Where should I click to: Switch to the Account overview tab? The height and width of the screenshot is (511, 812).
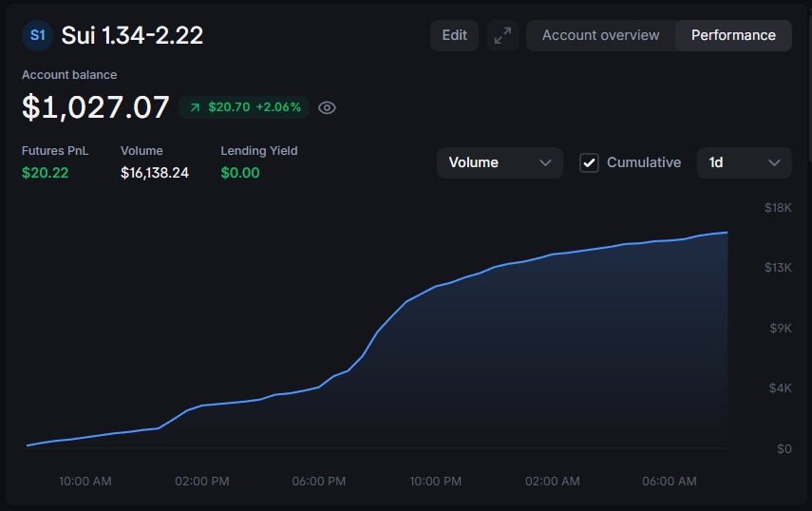601,35
